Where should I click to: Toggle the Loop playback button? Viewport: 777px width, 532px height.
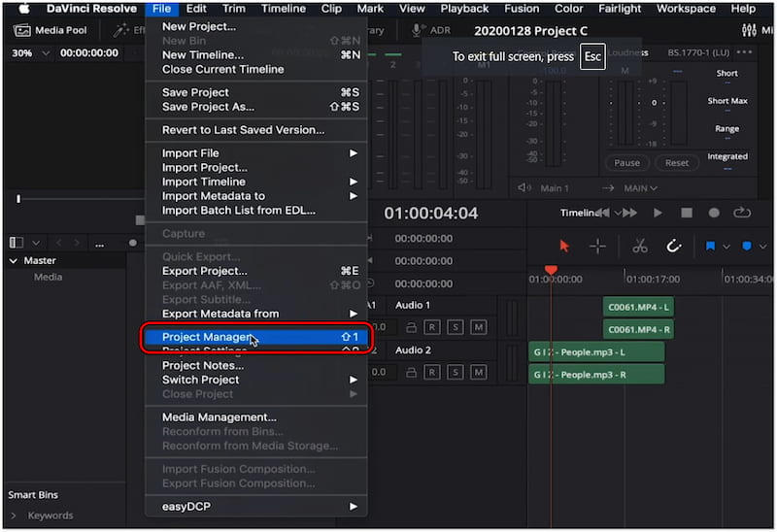[743, 213]
